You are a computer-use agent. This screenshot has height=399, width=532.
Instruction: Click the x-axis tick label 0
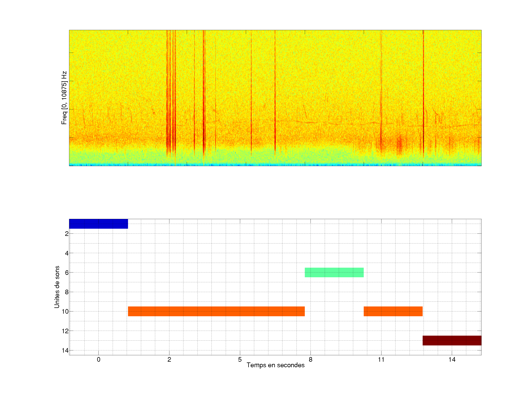pos(99,359)
